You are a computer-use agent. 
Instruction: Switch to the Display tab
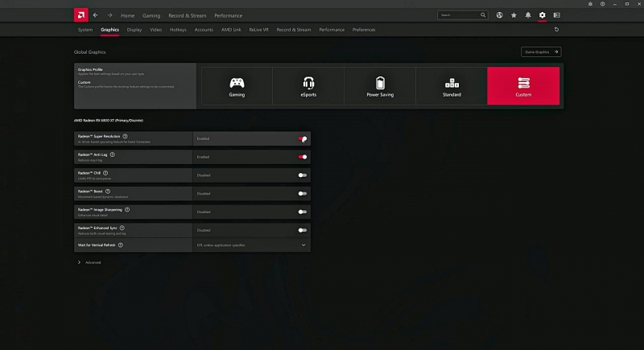pyautogui.click(x=134, y=30)
